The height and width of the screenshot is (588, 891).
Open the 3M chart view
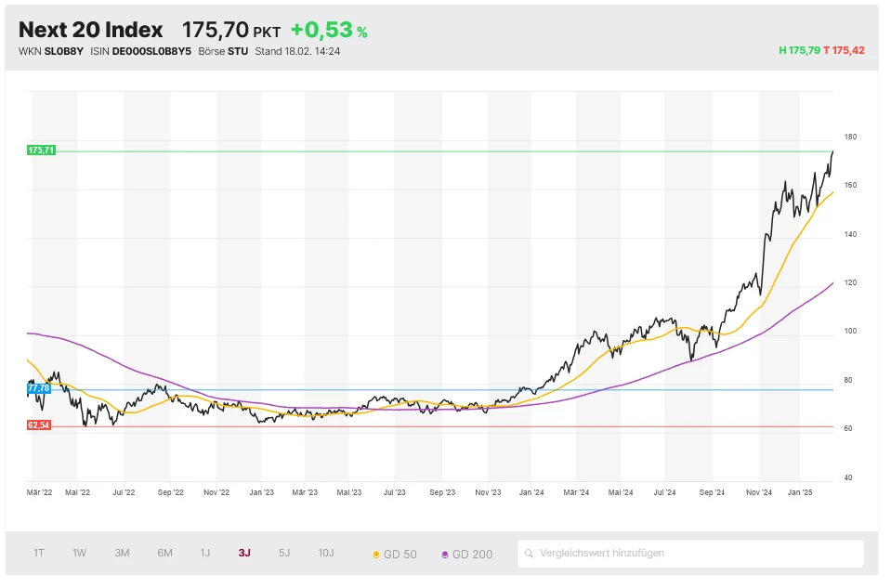(121, 553)
